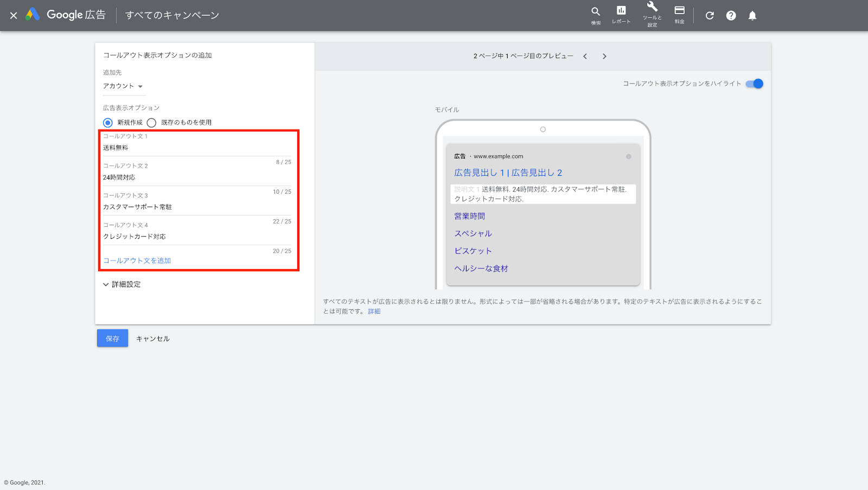Click the キャンセル button
This screenshot has width=868, height=490.
click(x=153, y=339)
